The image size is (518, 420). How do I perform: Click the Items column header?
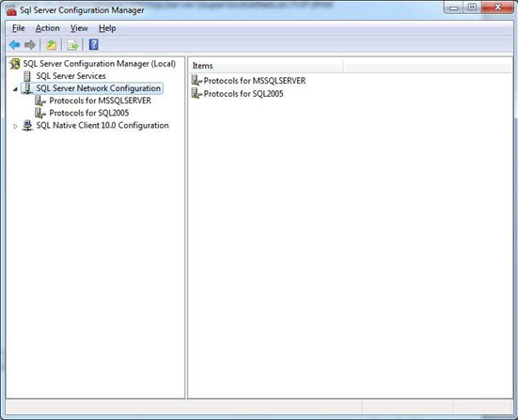pos(267,66)
